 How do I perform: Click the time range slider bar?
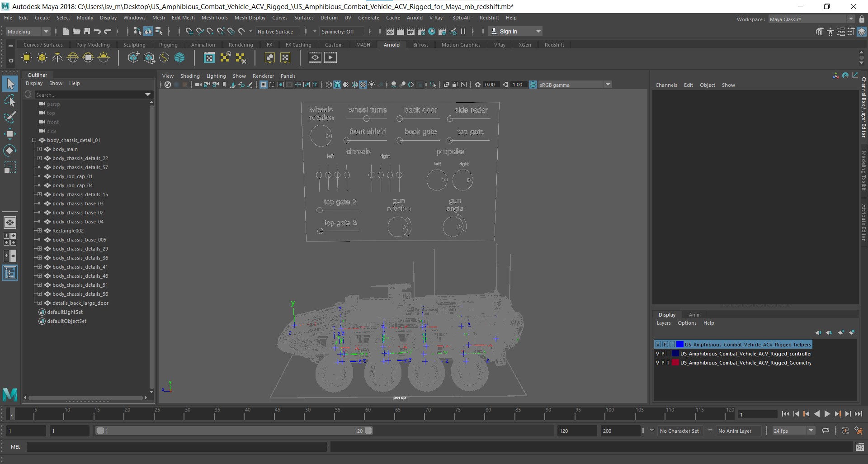click(234, 431)
